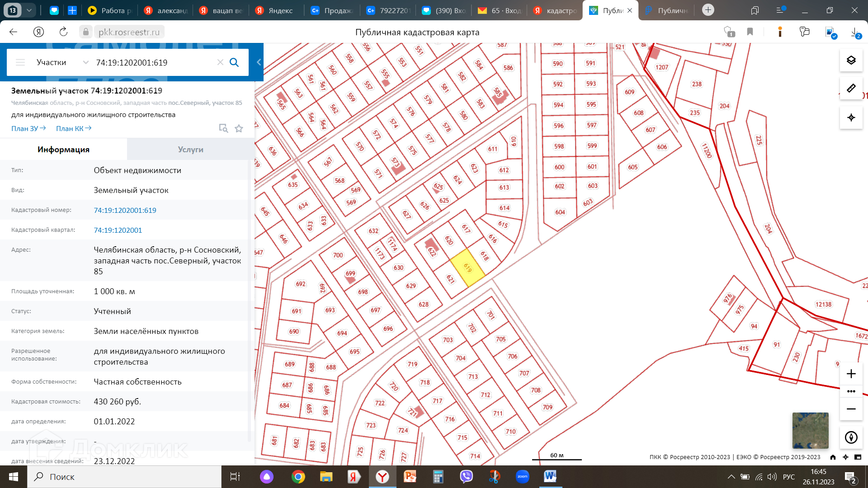
Task: Toggle the satellite basemap thumbnail
Action: click(810, 430)
